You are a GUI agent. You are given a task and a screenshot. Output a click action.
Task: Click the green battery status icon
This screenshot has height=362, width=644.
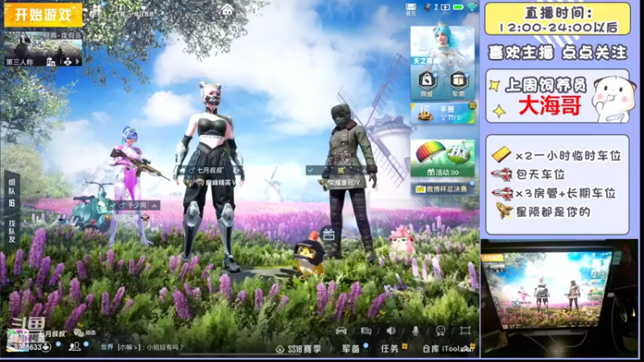click(458, 7)
